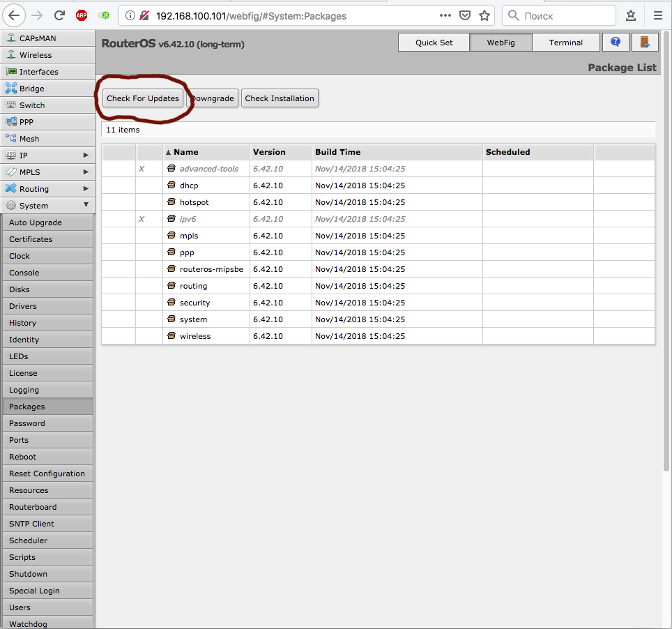Click the mpls package icon
672x629 pixels.
point(171,235)
